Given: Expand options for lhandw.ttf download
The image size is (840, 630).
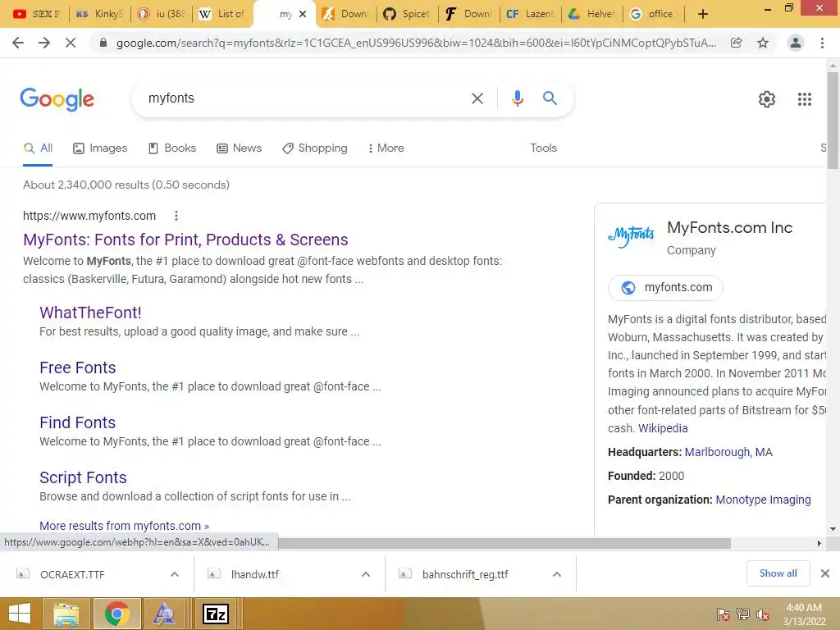Looking at the screenshot, I should tap(366, 574).
